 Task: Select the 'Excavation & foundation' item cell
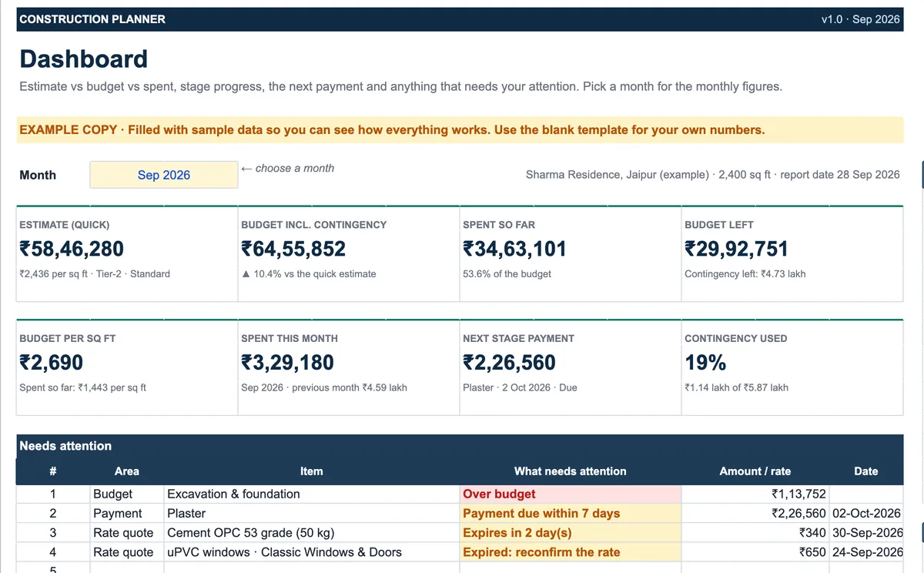pos(312,494)
